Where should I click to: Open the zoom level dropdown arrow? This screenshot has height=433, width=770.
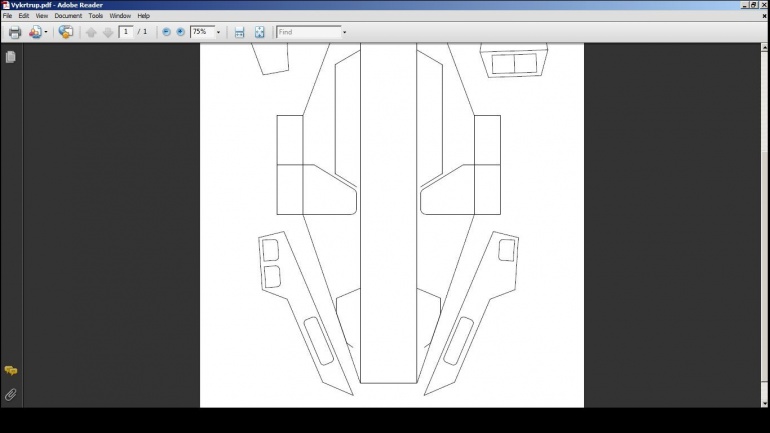(219, 32)
